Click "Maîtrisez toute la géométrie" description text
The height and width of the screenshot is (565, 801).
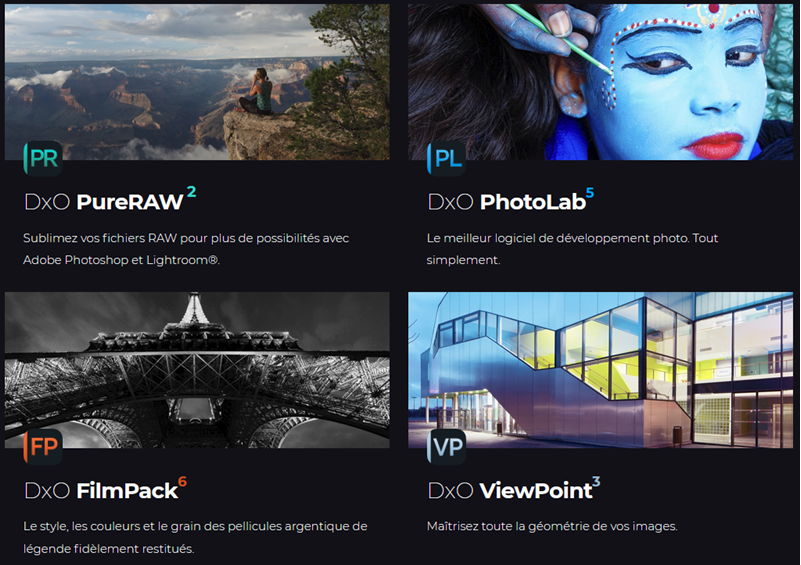(x=552, y=526)
